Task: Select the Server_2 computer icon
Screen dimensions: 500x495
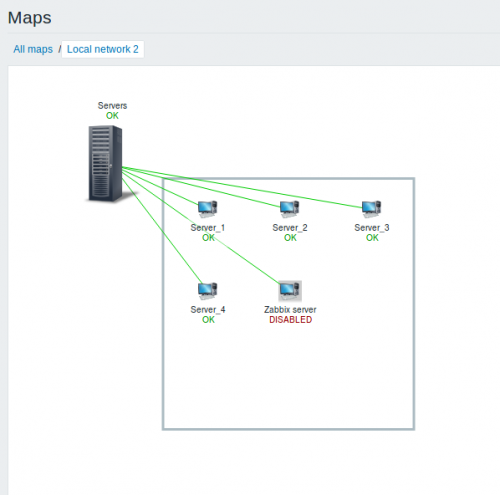Action: click(289, 209)
